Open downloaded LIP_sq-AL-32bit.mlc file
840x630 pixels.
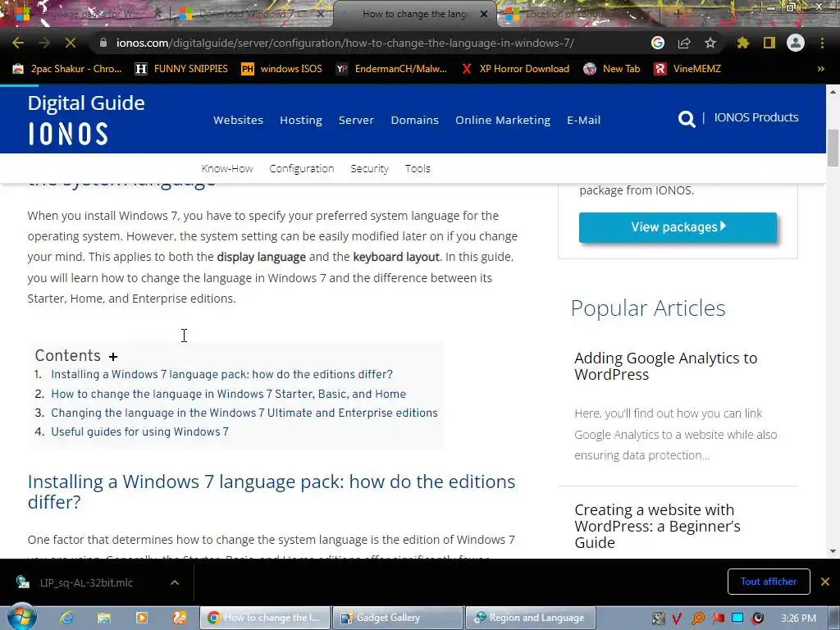pos(85,582)
